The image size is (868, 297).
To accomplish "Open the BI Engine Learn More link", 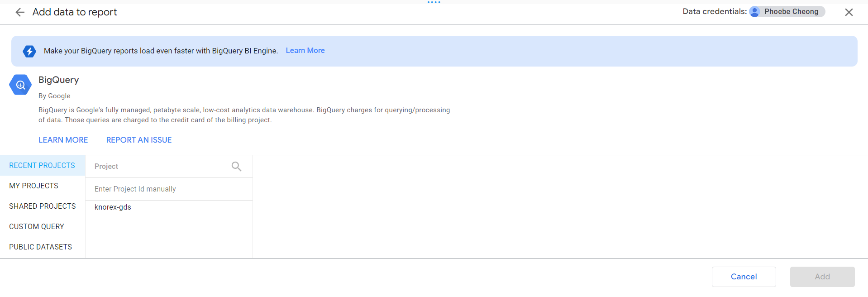I will pos(305,51).
